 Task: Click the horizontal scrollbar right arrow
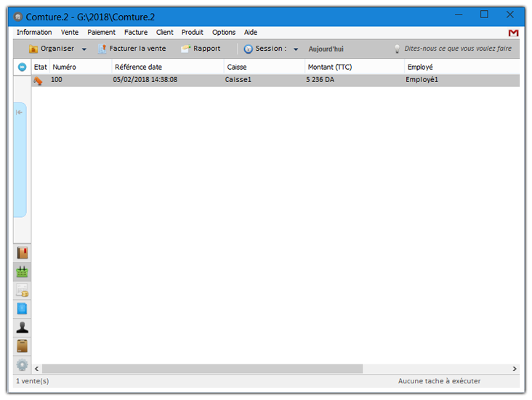click(515, 369)
